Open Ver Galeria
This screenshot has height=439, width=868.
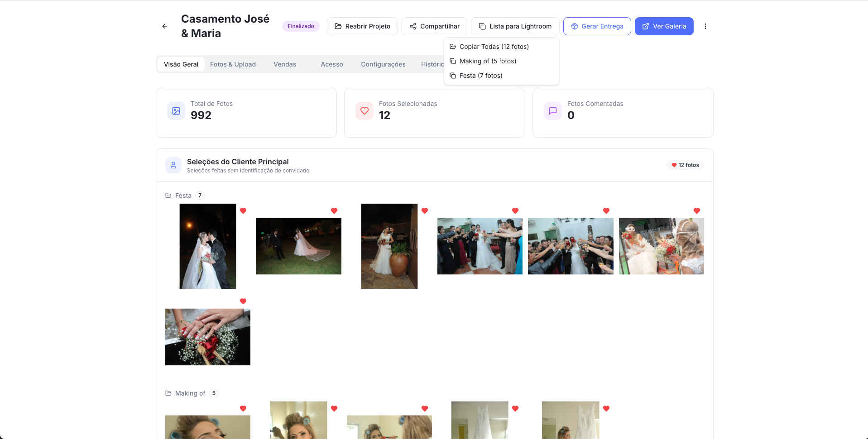pos(664,26)
